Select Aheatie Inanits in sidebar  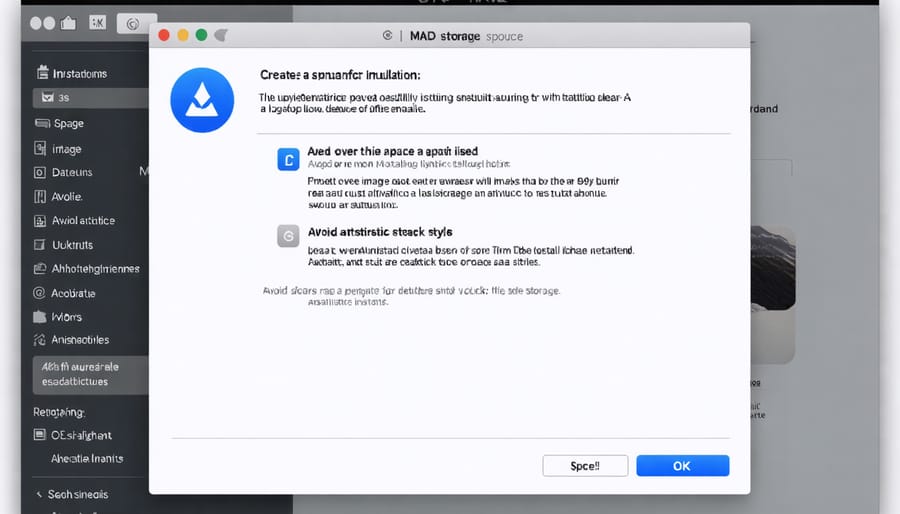[87, 458]
